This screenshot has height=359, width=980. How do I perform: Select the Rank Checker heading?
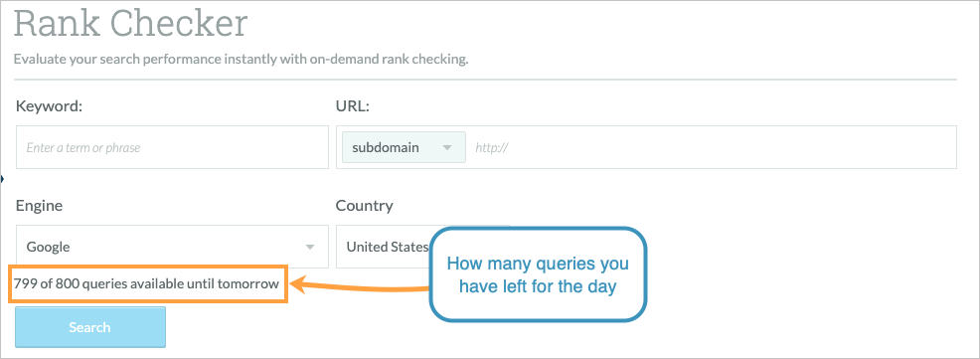pyautogui.click(x=130, y=23)
